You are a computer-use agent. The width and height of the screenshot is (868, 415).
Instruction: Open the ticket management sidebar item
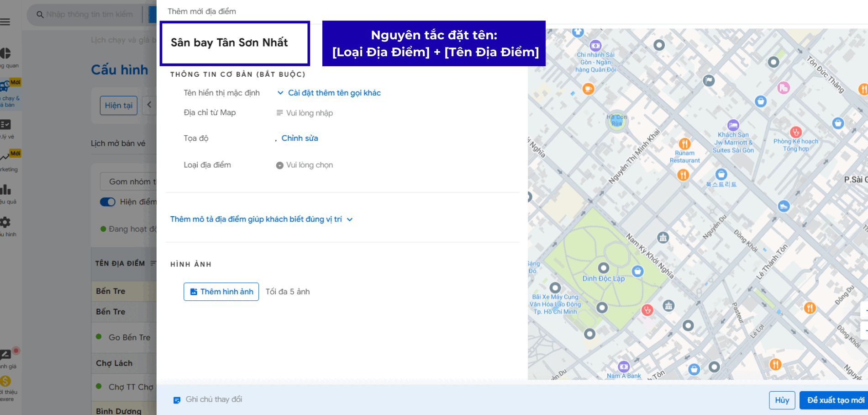click(x=5, y=125)
